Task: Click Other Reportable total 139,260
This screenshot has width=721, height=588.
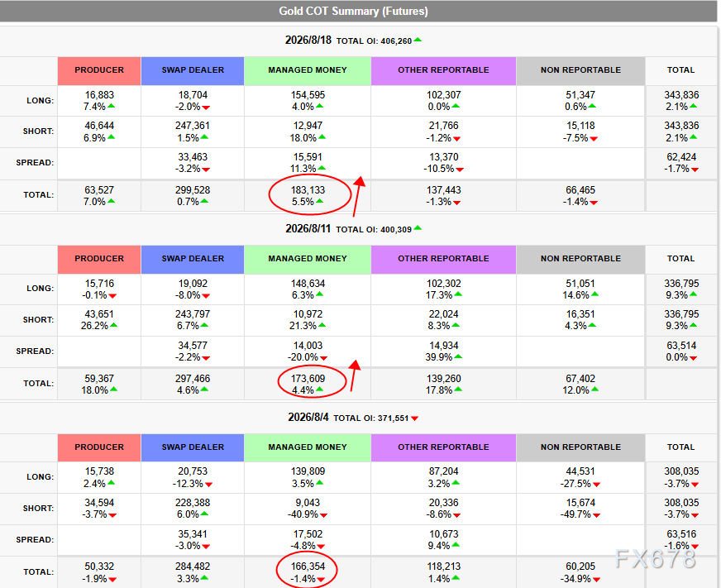Action: 443,379
